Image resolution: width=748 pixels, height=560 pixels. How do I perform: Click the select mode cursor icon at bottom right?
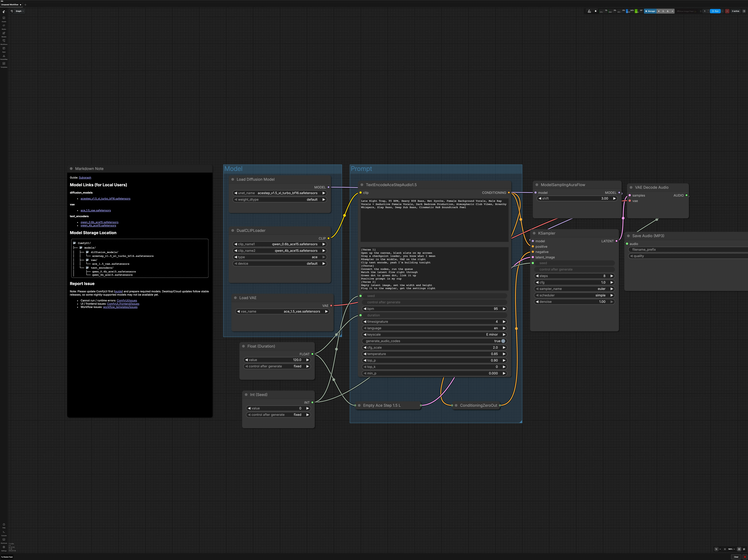717,549
